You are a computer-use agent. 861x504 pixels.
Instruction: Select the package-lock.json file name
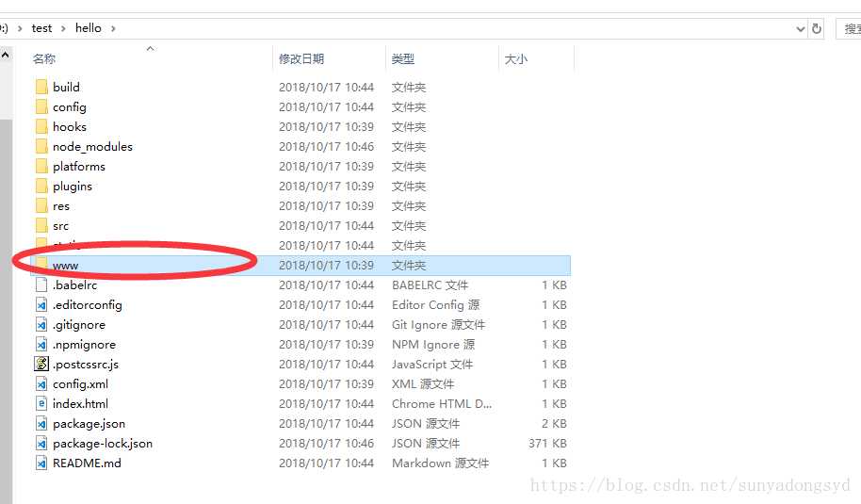(103, 443)
